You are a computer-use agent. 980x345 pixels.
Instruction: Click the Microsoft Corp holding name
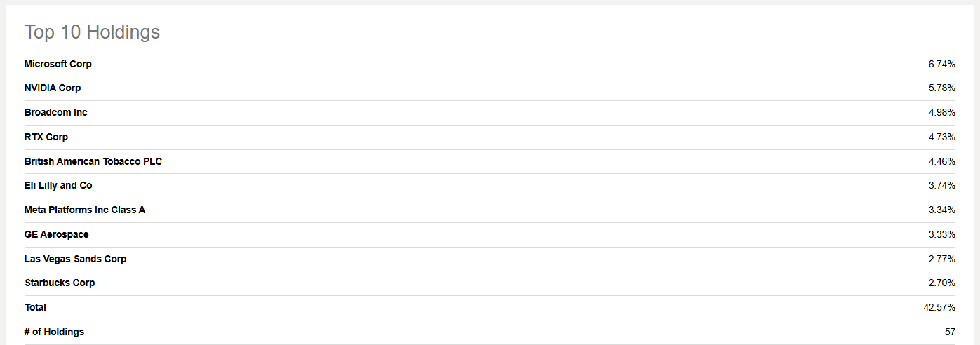pos(58,64)
